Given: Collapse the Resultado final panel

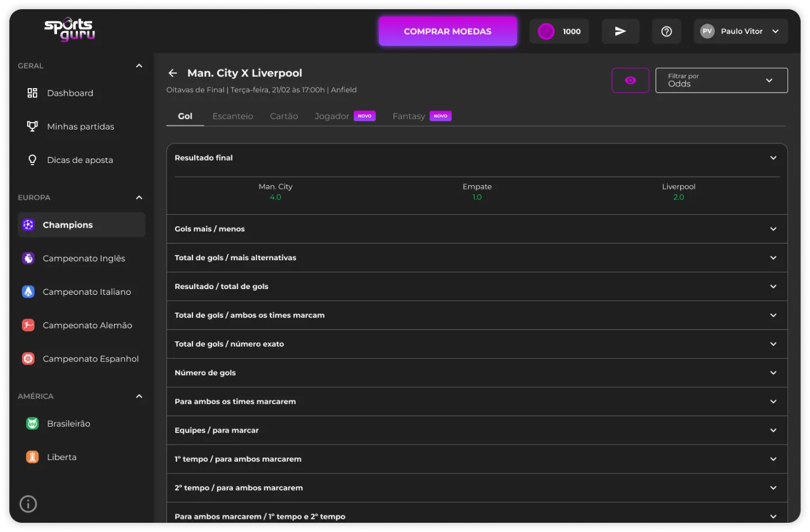Looking at the screenshot, I should pos(773,158).
